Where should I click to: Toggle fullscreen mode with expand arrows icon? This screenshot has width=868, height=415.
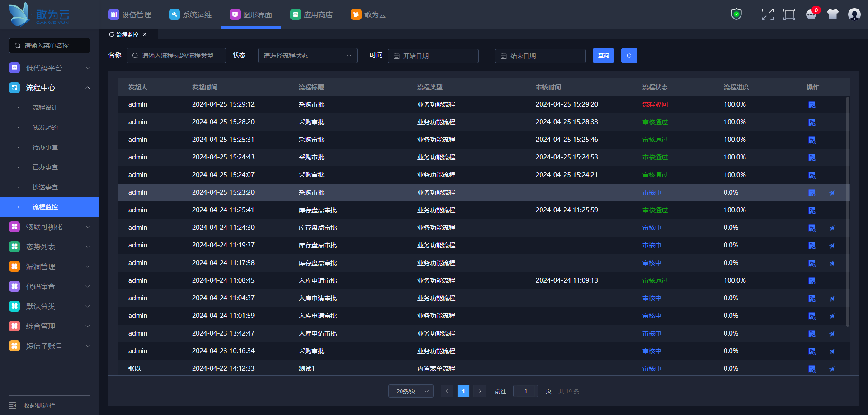[767, 14]
